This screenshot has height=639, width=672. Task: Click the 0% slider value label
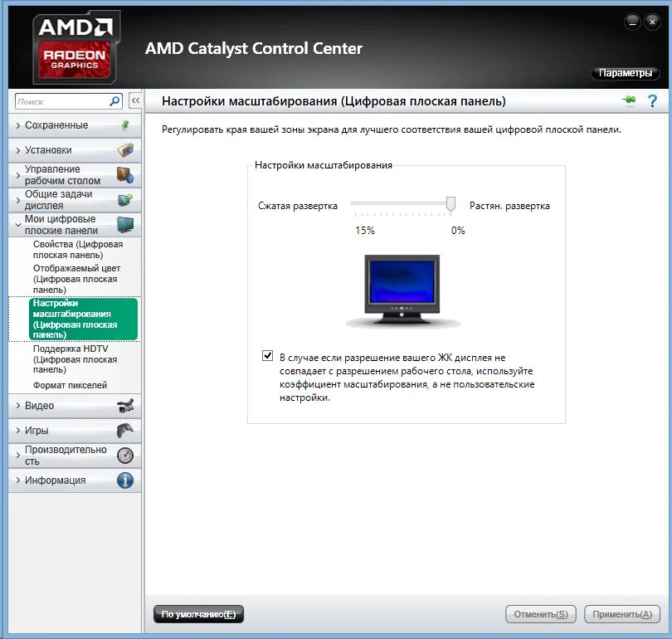[x=458, y=231]
